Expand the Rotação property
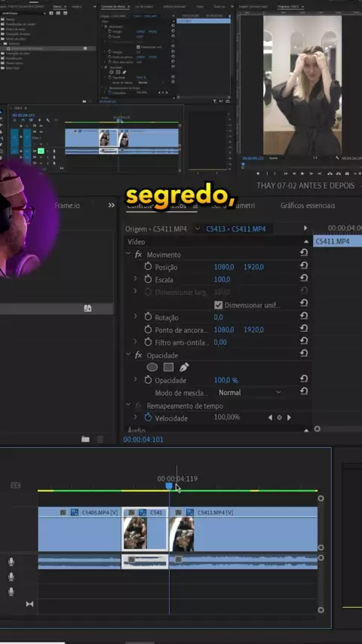Screen dimensions: 362x644 click(135, 317)
